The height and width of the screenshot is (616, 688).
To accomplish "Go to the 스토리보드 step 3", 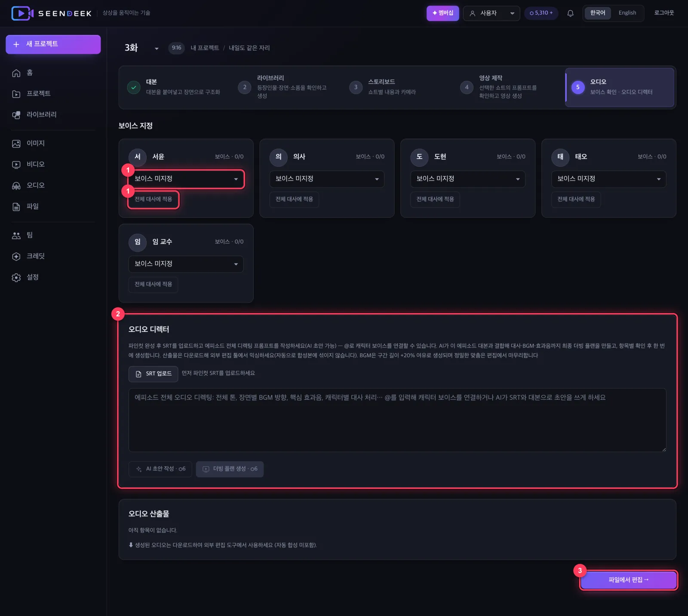I will [x=396, y=87].
